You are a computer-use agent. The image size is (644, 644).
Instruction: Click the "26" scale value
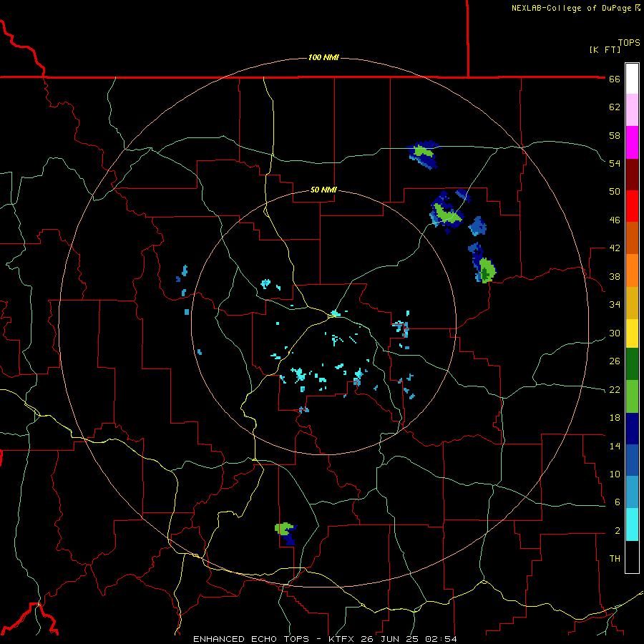(615, 361)
